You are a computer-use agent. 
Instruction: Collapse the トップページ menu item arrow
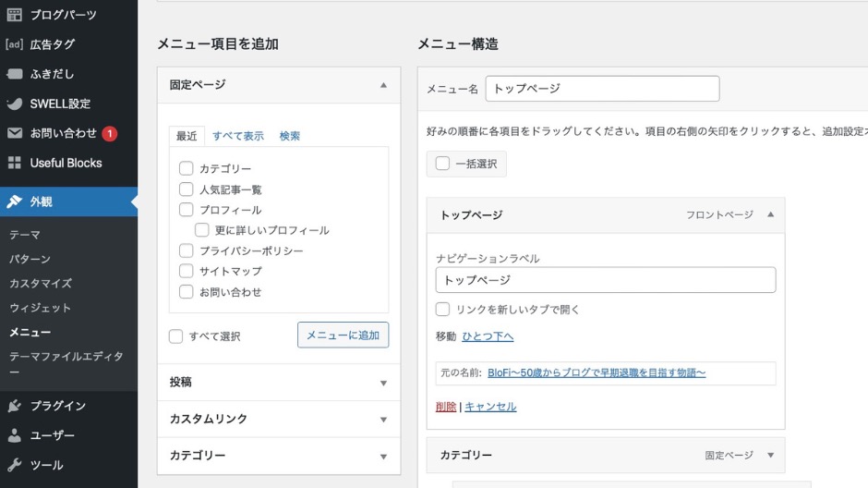click(770, 214)
